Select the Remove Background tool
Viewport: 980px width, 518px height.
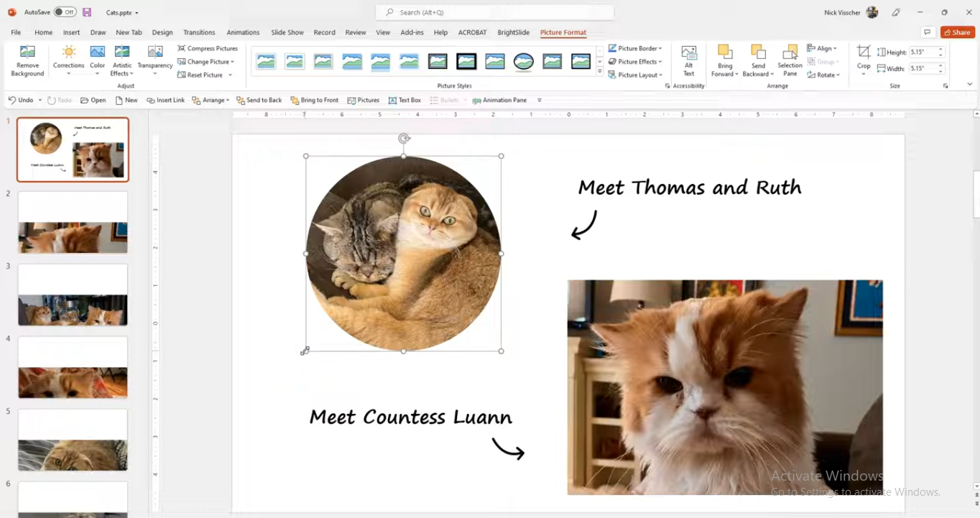pos(27,60)
